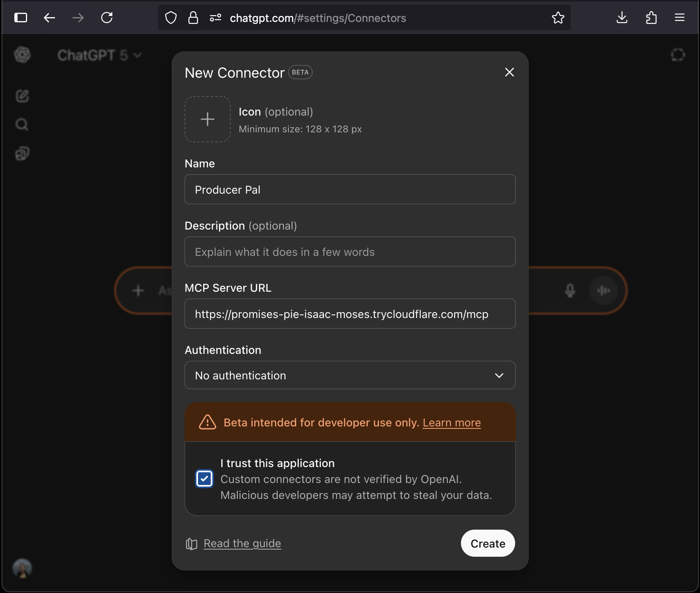Viewport: 700px width, 593px height.
Task: Start voice mode with the waveform icon
Action: (604, 291)
